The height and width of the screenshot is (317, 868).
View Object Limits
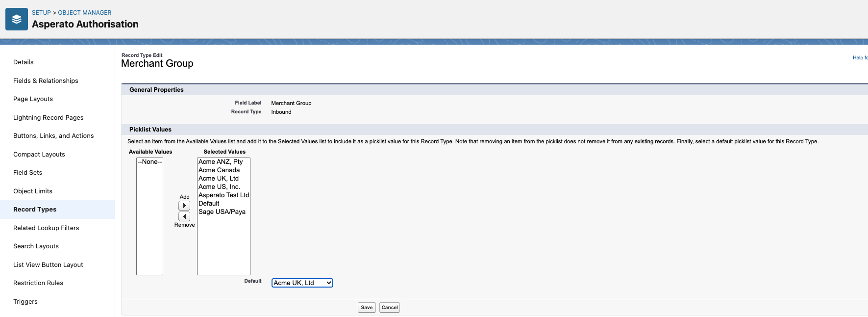[x=33, y=191]
